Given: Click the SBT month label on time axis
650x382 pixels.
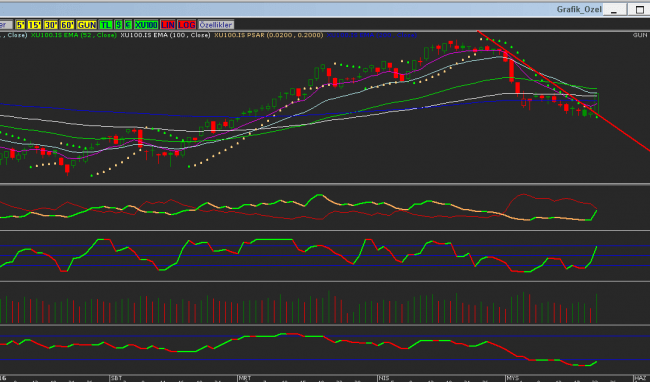Looking at the screenshot, I should (x=116, y=378).
